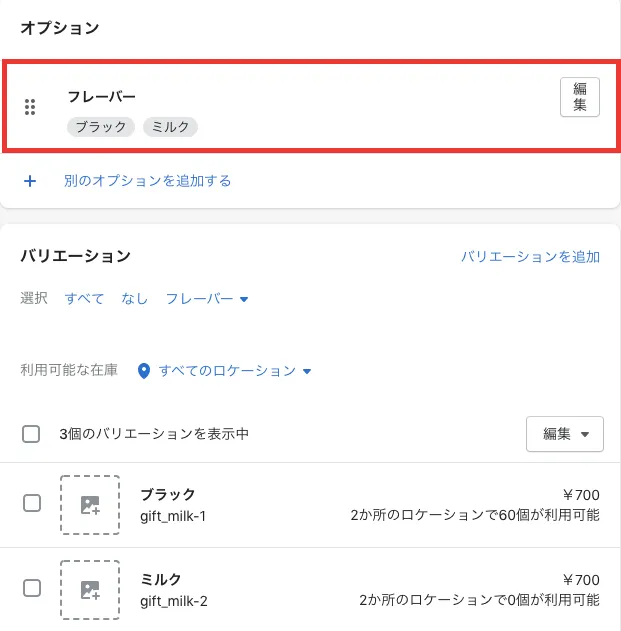621x631 pixels.
Task: Select すべて in the selection filters
Action: (85, 299)
